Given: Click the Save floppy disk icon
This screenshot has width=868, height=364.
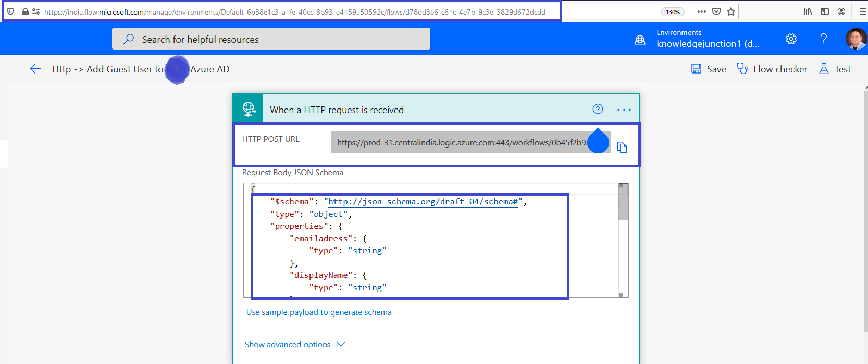Looking at the screenshot, I should 696,69.
